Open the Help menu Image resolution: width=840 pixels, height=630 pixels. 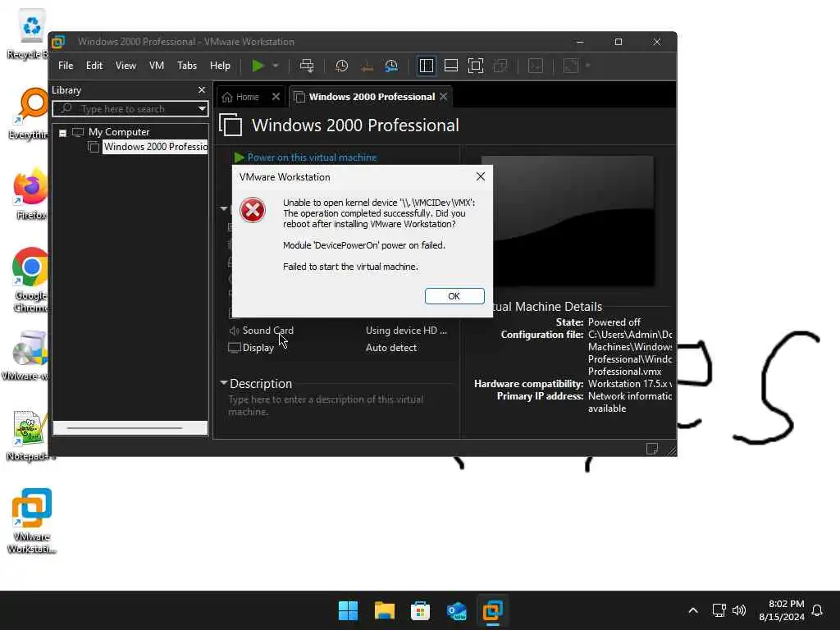pos(220,66)
